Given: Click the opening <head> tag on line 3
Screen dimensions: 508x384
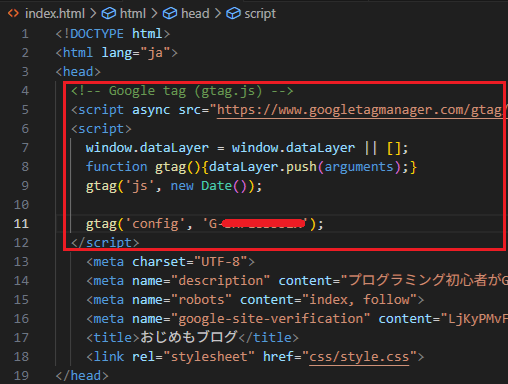Looking at the screenshot, I should (x=78, y=72).
